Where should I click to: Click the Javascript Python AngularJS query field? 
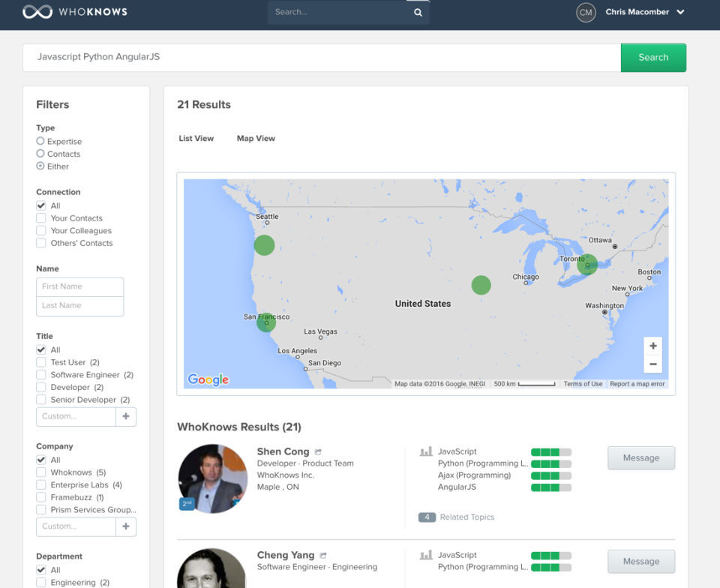(x=322, y=58)
